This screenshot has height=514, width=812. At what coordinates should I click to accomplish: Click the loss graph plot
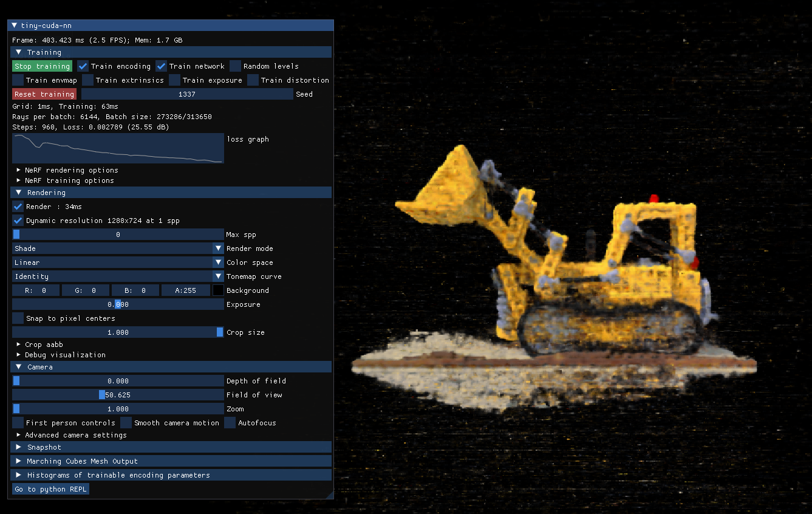tap(118, 149)
